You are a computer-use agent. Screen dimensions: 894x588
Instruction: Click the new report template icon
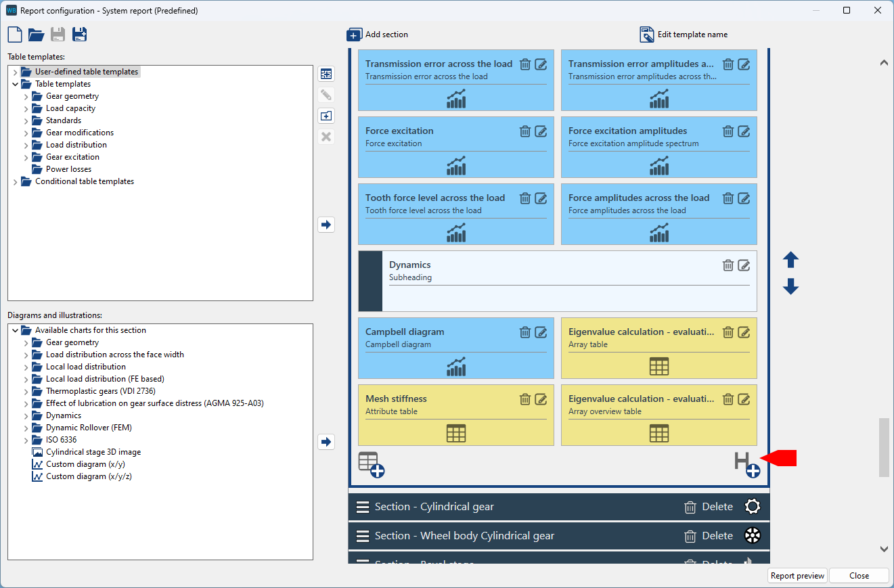pyautogui.click(x=15, y=35)
